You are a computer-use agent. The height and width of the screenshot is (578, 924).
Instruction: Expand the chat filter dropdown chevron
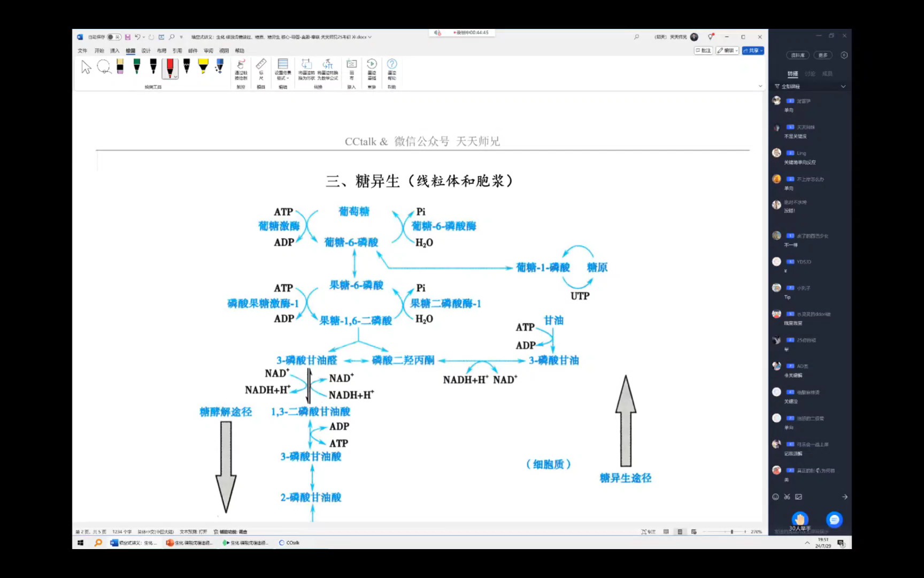click(x=843, y=86)
